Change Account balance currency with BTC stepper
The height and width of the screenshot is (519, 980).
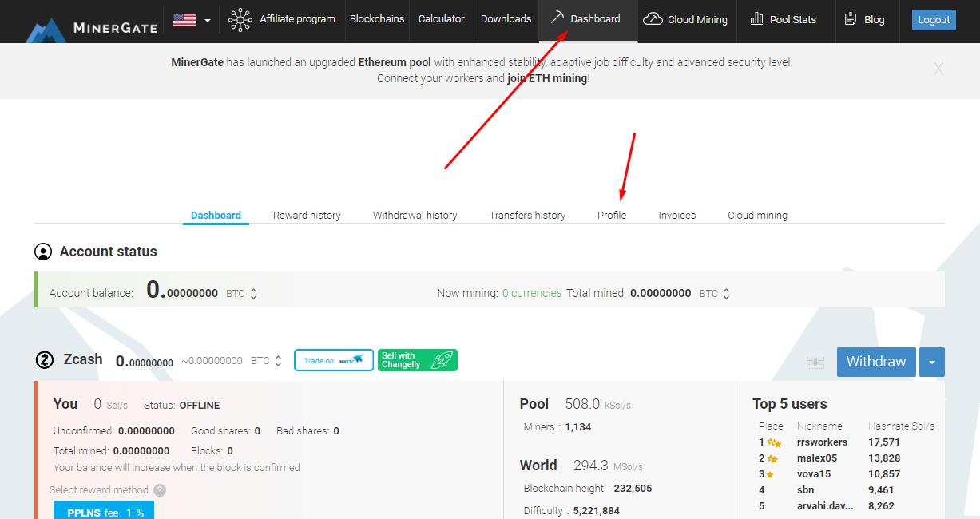242,294
